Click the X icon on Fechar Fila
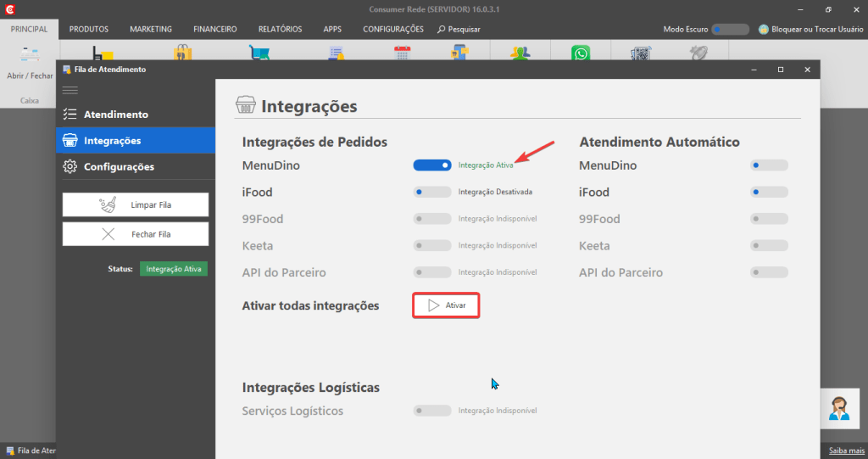The image size is (868, 459). pyautogui.click(x=108, y=234)
